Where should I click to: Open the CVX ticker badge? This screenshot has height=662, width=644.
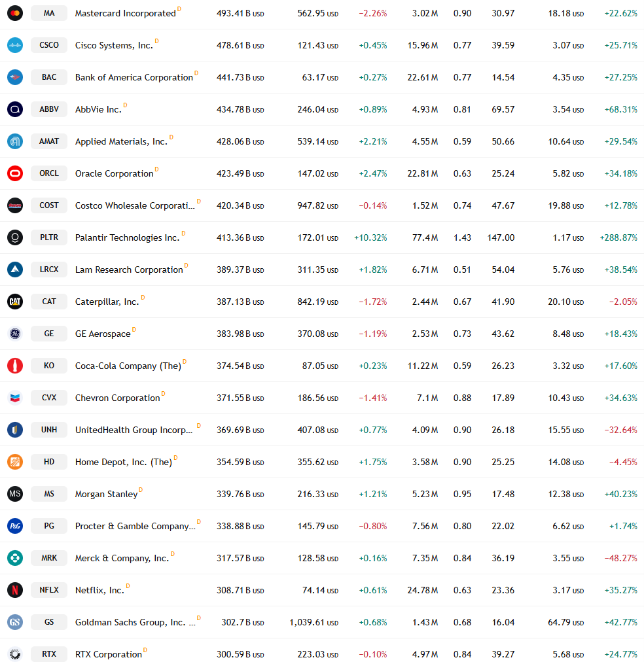click(49, 398)
